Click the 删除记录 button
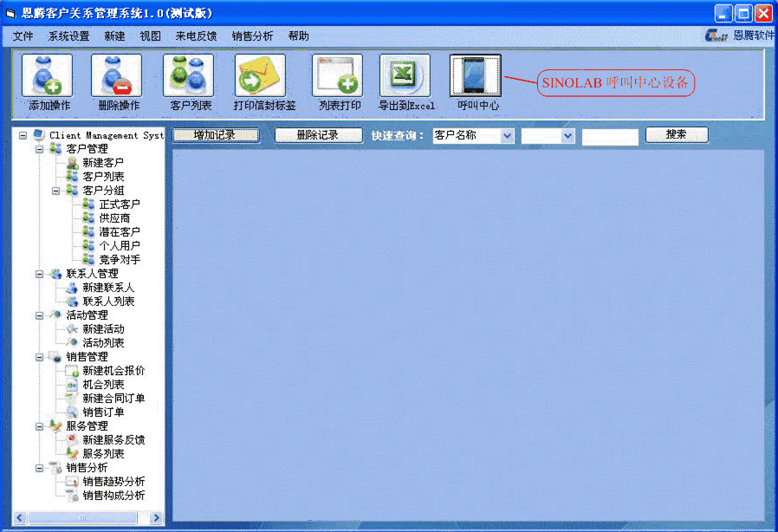Viewport: 778px width, 532px height. [x=318, y=135]
